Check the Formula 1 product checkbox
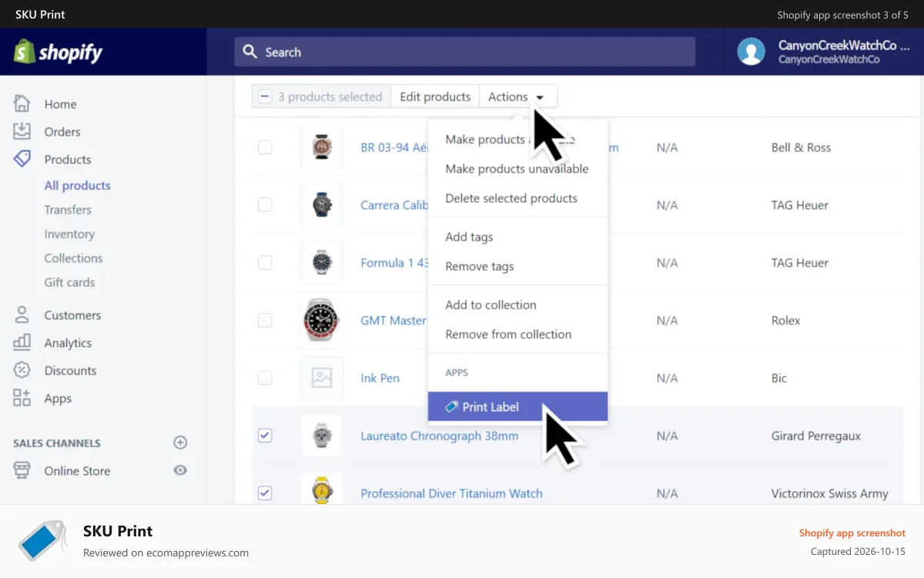Screen dimensions: 924x578 [x=265, y=263]
